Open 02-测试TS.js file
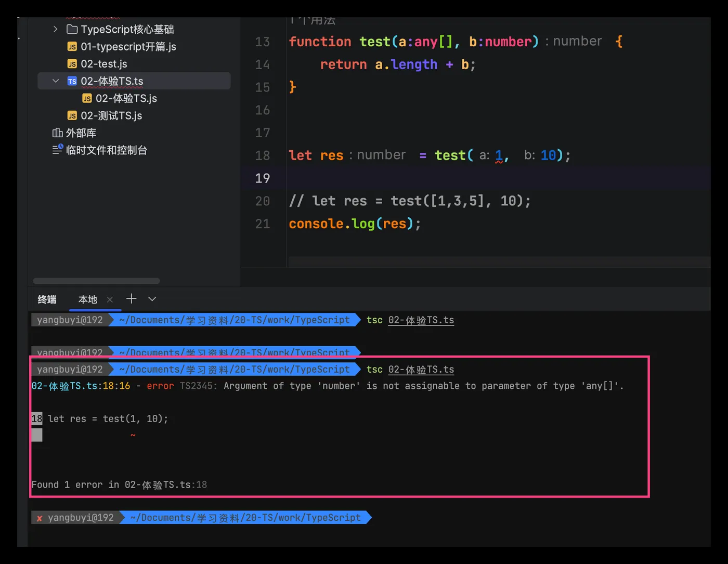Viewport: 728px width, 564px height. (111, 115)
